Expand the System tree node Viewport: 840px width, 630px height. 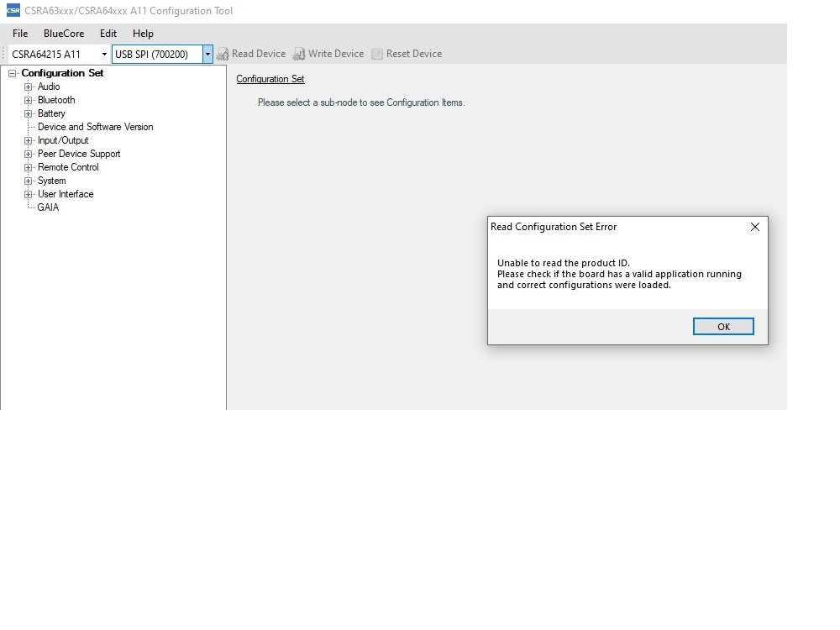point(28,181)
